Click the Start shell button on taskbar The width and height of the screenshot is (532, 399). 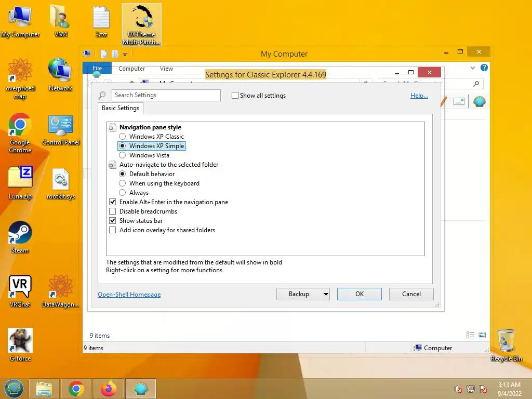tap(14, 389)
